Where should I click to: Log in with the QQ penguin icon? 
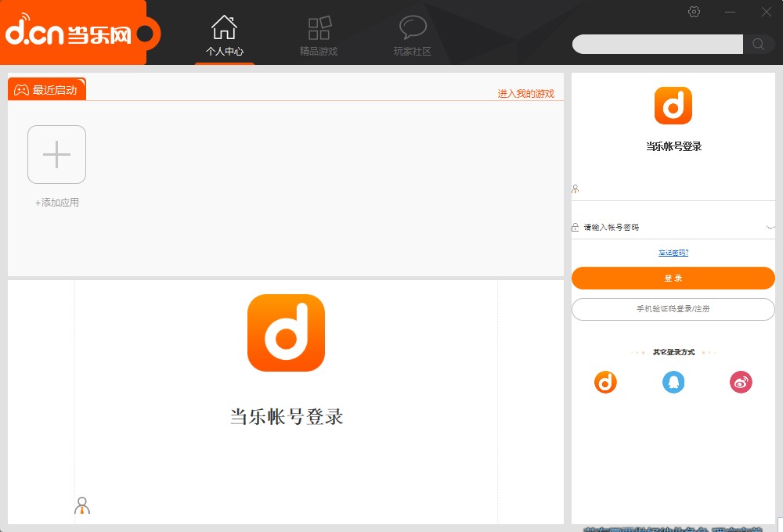pos(673,383)
